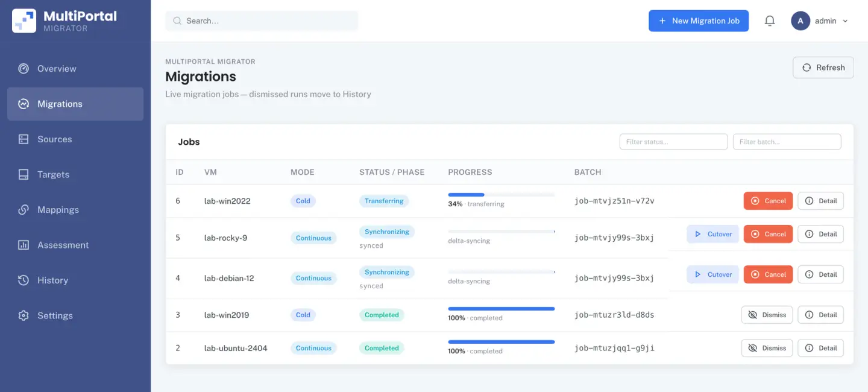Viewport: 868px width, 392px height.
Task: Click the lab-ubuntu-2404 100% progress bar
Action: [x=502, y=342]
